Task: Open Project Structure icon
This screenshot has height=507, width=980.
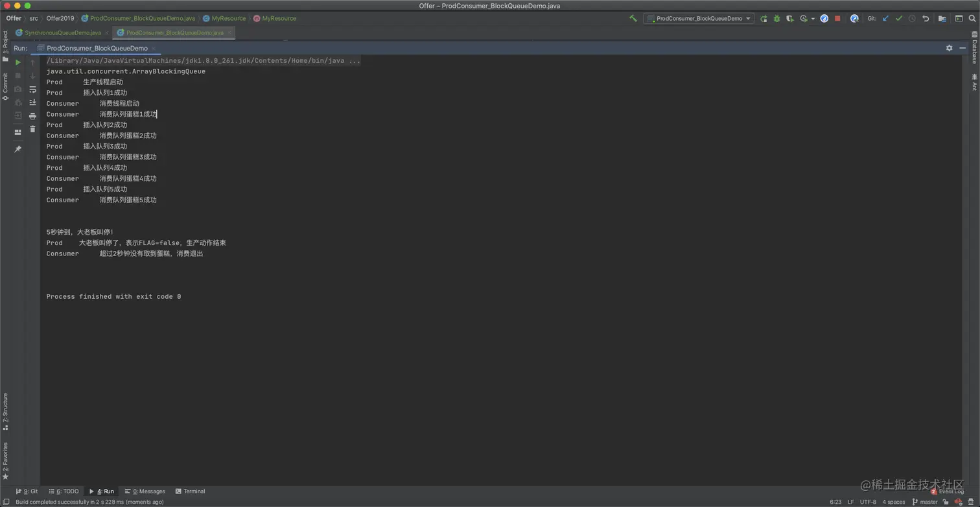Action: pos(942,19)
